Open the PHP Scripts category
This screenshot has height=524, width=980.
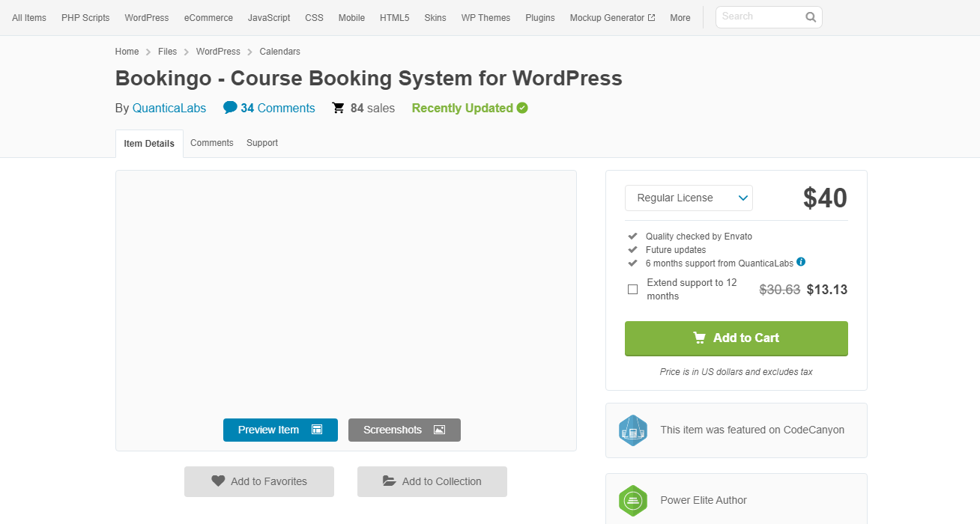pyautogui.click(x=85, y=18)
